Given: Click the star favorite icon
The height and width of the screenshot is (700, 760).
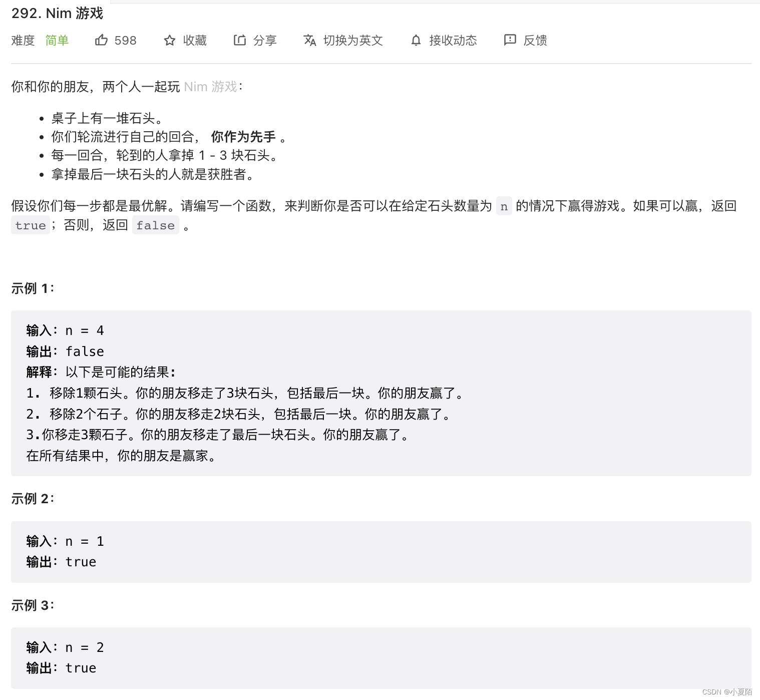Looking at the screenshot, I should 170,40.
